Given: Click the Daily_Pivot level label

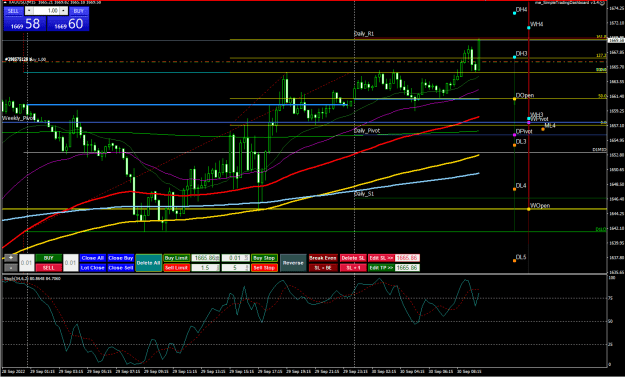Looking at the screenshot, I should (x=367, y=131).
